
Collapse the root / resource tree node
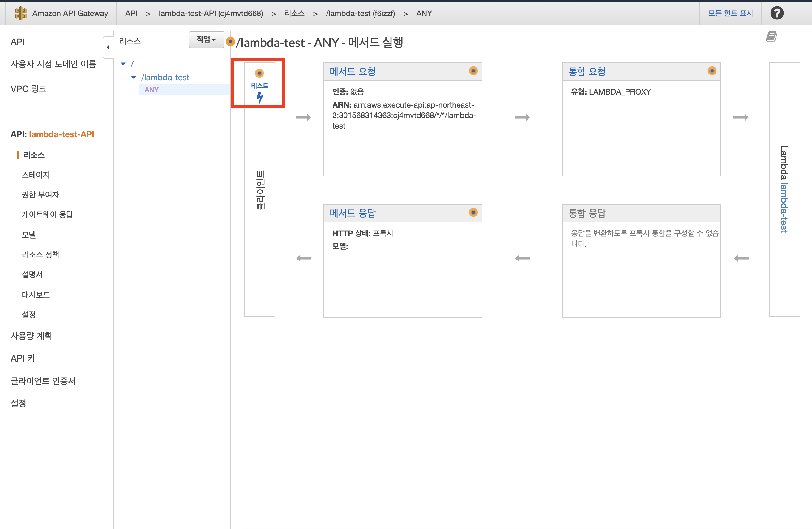pyautogui.click(x=123, y=64)
